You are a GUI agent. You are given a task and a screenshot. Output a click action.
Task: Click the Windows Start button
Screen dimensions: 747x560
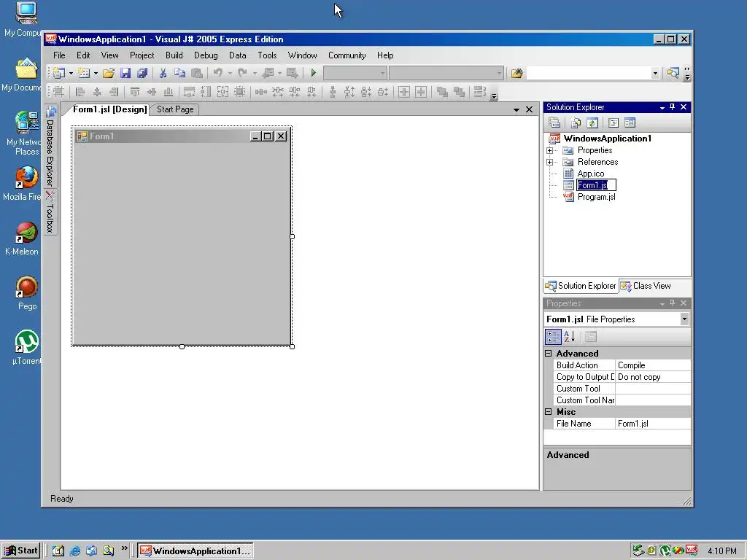(x=21, y=551)
